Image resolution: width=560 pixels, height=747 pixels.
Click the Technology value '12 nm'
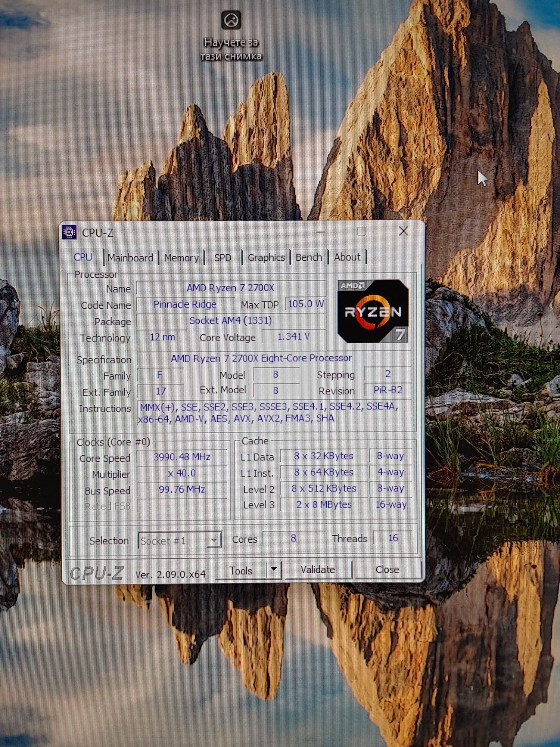point(162,337)
